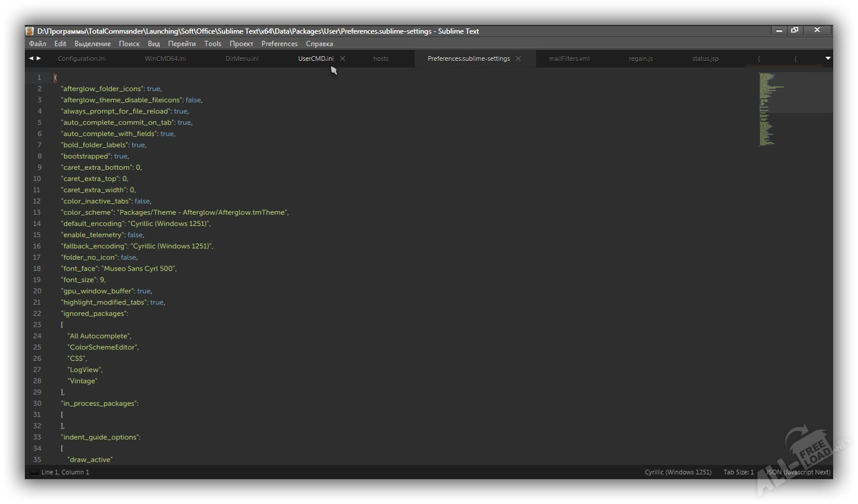Click the scroll tabs right arrow

click(x=39, y=58)
